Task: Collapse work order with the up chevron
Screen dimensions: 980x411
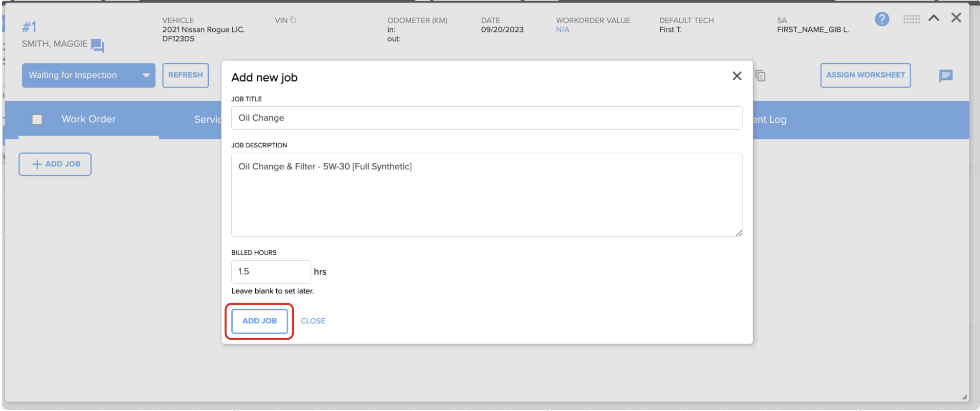Action: coord(934,18)
